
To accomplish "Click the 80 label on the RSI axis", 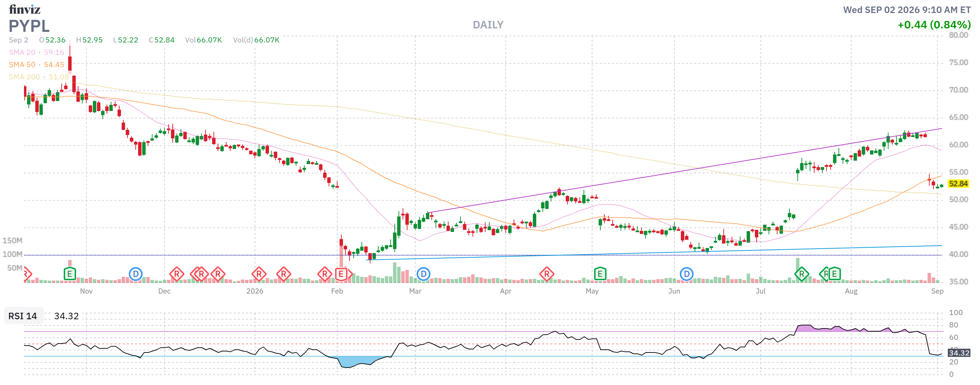I will 953,325.
